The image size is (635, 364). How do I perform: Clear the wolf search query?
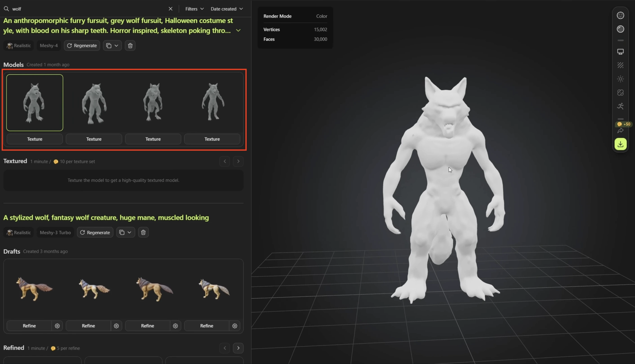[x=170, y=9]
